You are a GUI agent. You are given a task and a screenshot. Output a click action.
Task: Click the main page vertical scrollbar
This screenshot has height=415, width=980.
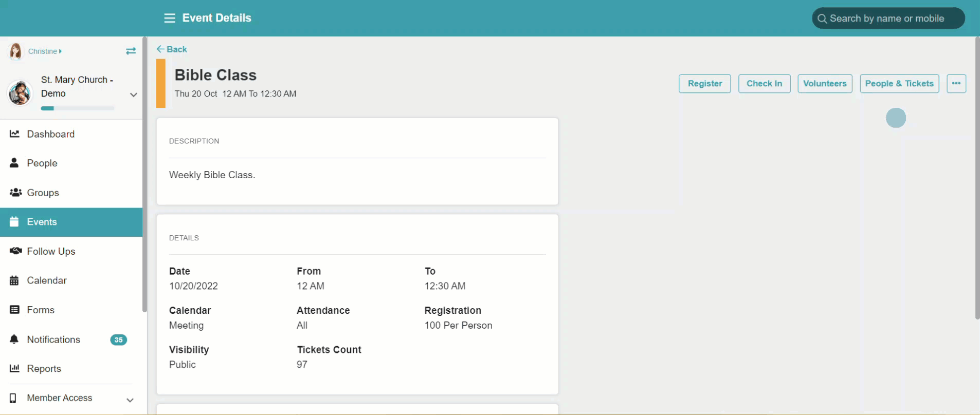977,178
